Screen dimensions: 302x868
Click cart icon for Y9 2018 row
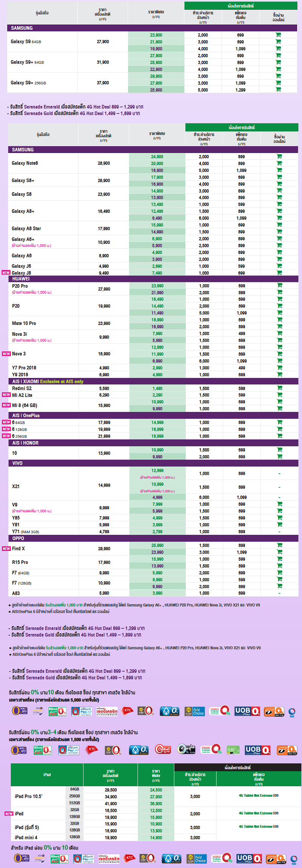[279, 374]
